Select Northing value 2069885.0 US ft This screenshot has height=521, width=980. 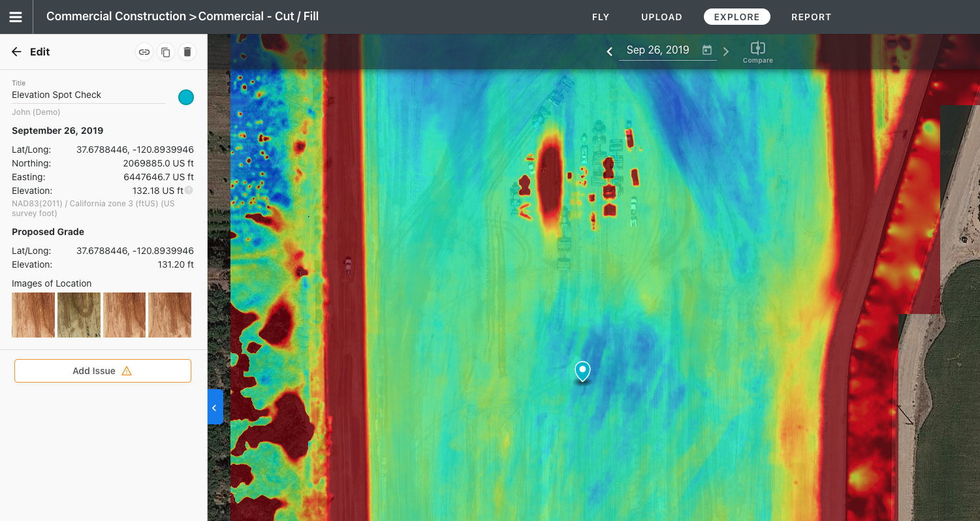(158, 163)
